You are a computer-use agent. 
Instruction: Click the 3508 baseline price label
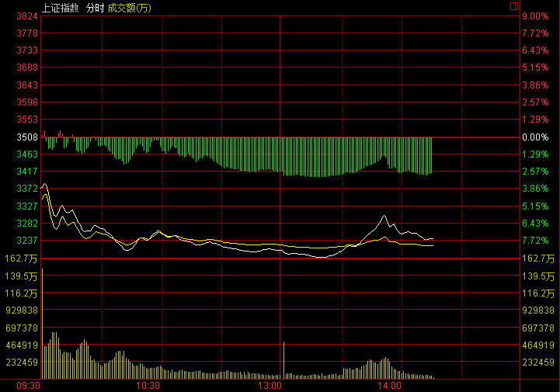(x=27, y=137)
